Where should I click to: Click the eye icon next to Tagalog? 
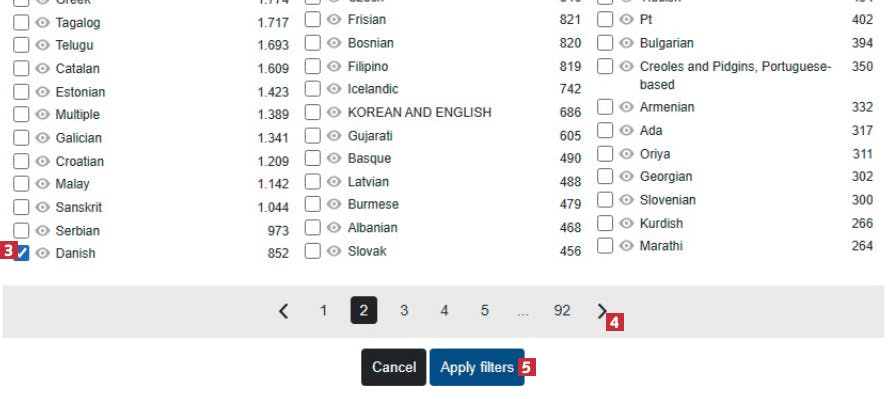pyautogui.click(x=42, y=23)
